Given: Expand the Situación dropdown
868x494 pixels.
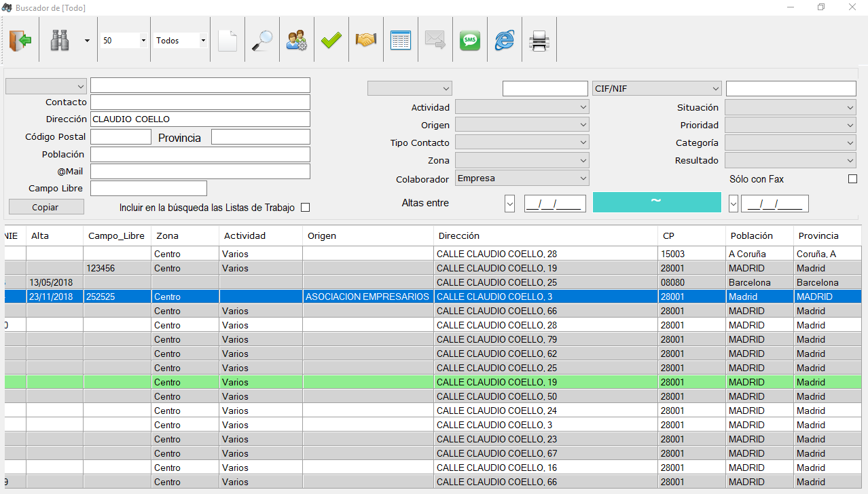Looking at the screenshot, I should coord(791,107).
